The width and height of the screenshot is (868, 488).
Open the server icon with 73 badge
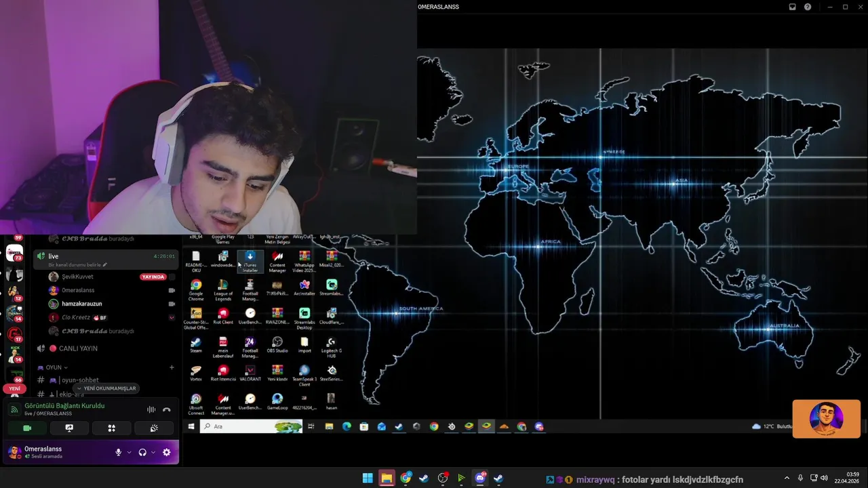tap(14, 253)
